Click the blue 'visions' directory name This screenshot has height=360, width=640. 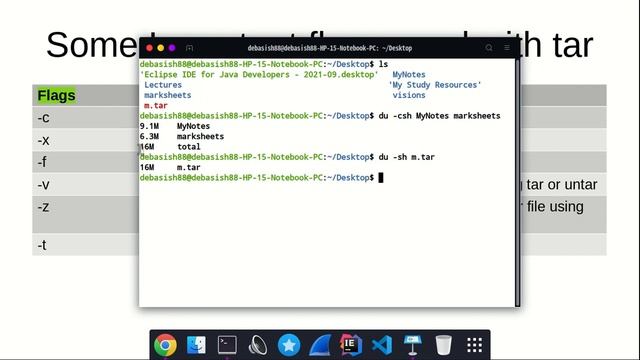[409, 95]
